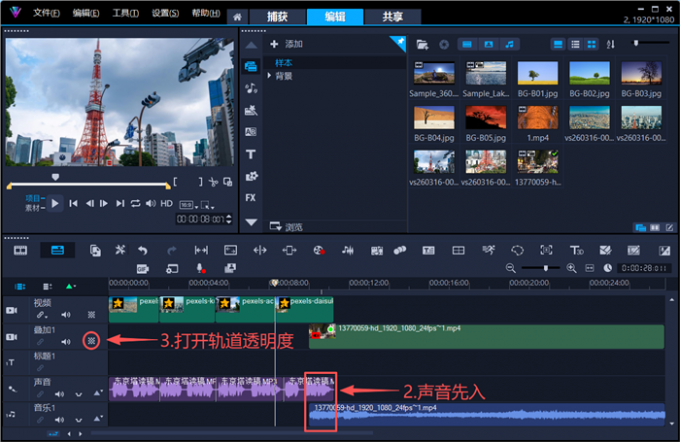Viewport: 680px width, 442px height.
Task: Play the preview video
Action: click(x=55, y=203)
